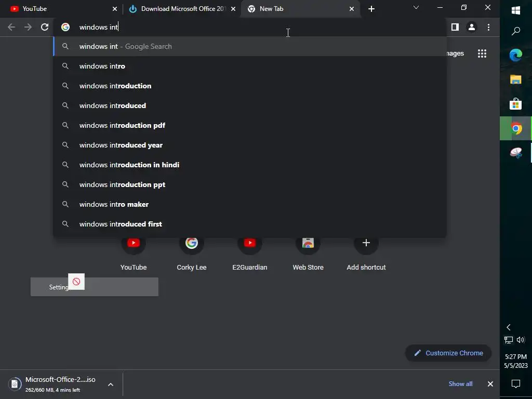This screenshot has width=532, height=399.
Task: Click Show all downloads link
Action: 460,384
